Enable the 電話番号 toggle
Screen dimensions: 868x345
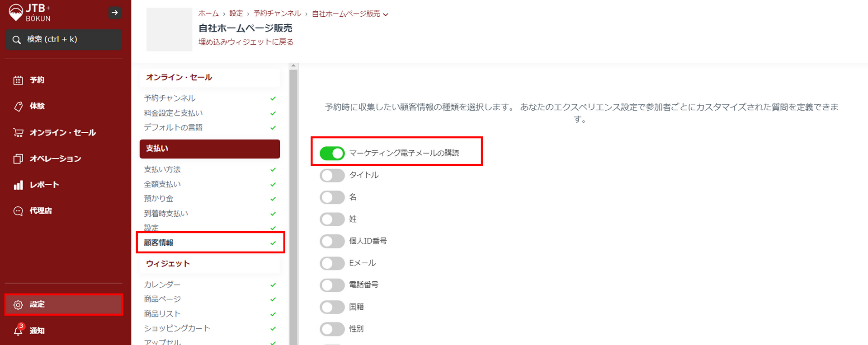click(332, 285)
